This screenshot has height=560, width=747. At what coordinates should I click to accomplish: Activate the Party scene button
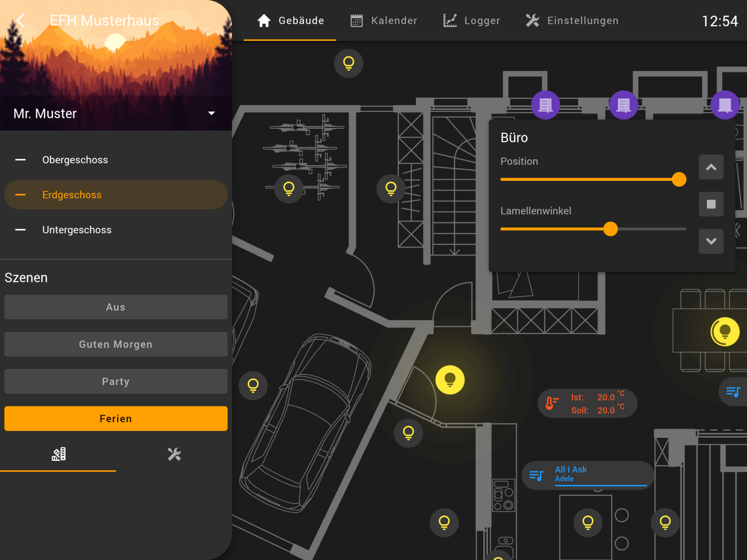[116, 381]
